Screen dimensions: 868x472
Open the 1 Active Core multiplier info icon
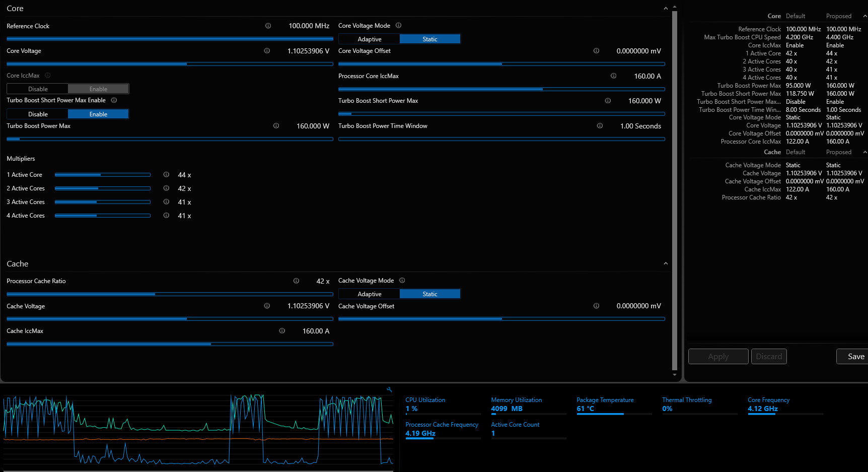click(166, 175)
